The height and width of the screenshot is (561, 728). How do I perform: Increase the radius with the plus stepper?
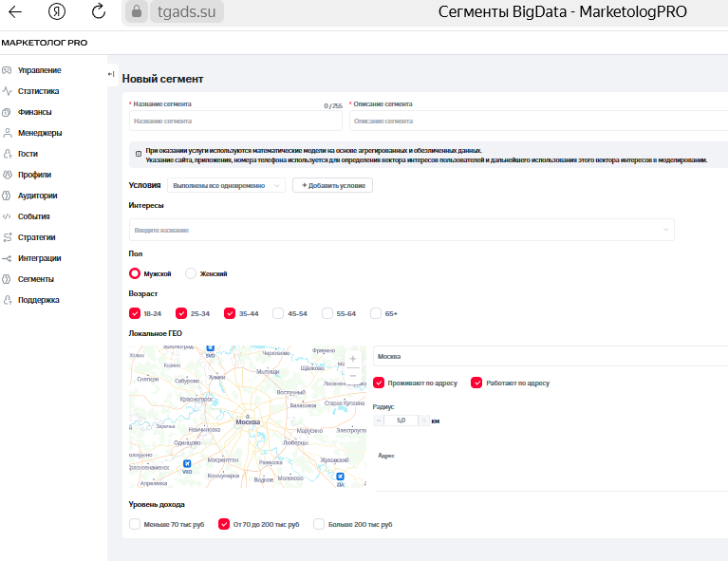click(x=424, y=420)
